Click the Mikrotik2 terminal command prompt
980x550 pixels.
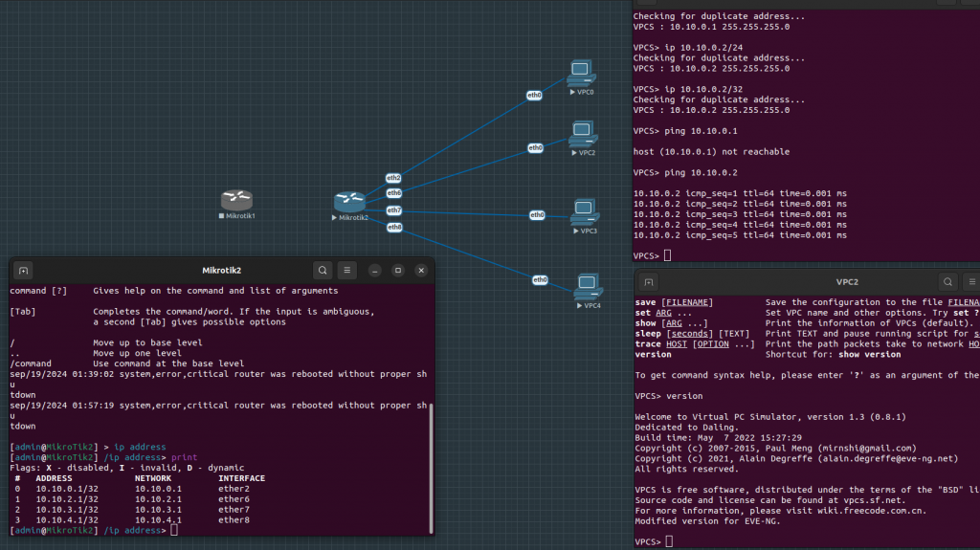[94, 531]
